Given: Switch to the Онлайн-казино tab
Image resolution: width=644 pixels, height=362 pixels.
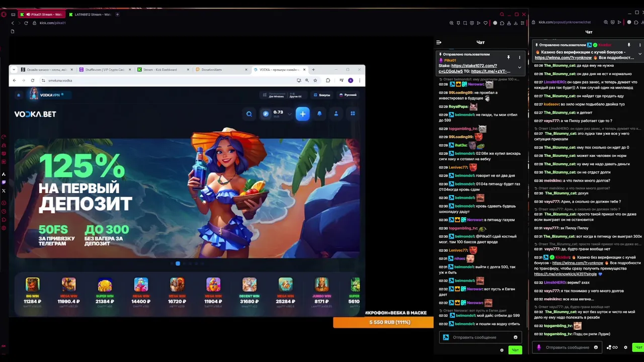Looking at the screenshot, I should point(46,70).
